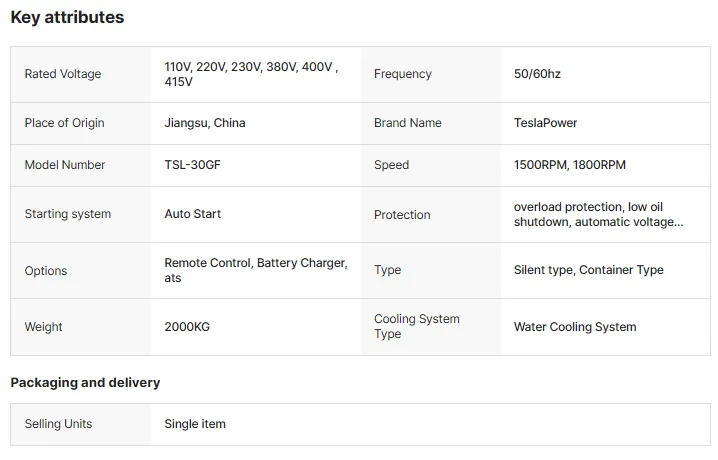Screen dimensions: 718x460
Task: Select the Auto Start value
Action: click(x=192, y=214)
